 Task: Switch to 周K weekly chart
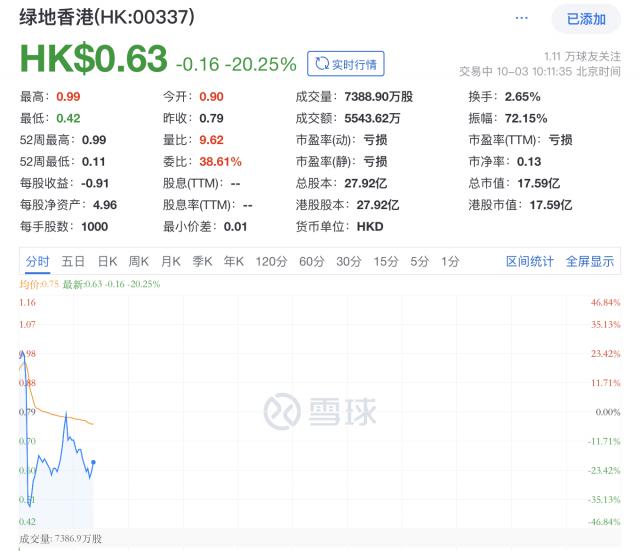[x=139, y=261]
